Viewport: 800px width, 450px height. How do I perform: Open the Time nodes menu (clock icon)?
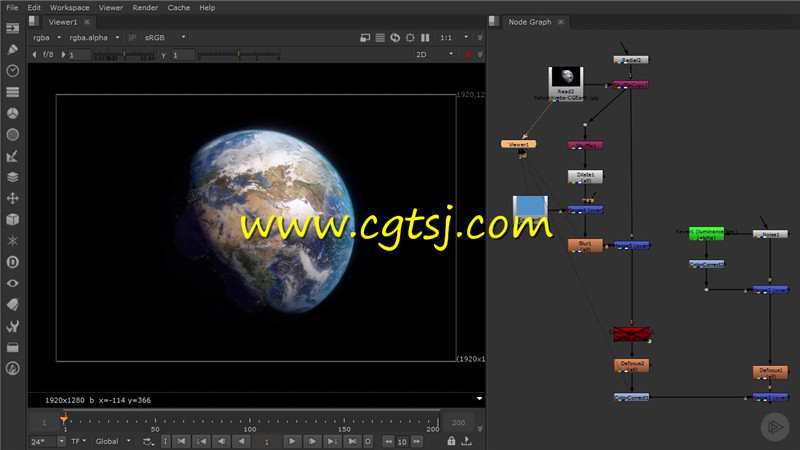[13, 70]
